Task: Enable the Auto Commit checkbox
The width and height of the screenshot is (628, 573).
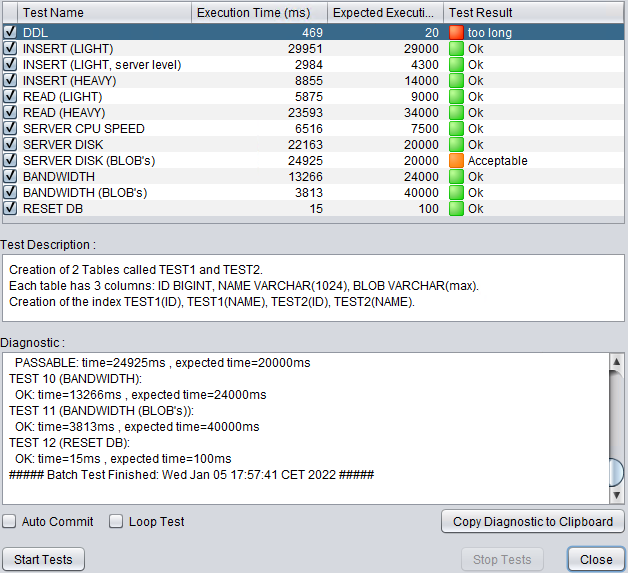Action: click(9, 521)
